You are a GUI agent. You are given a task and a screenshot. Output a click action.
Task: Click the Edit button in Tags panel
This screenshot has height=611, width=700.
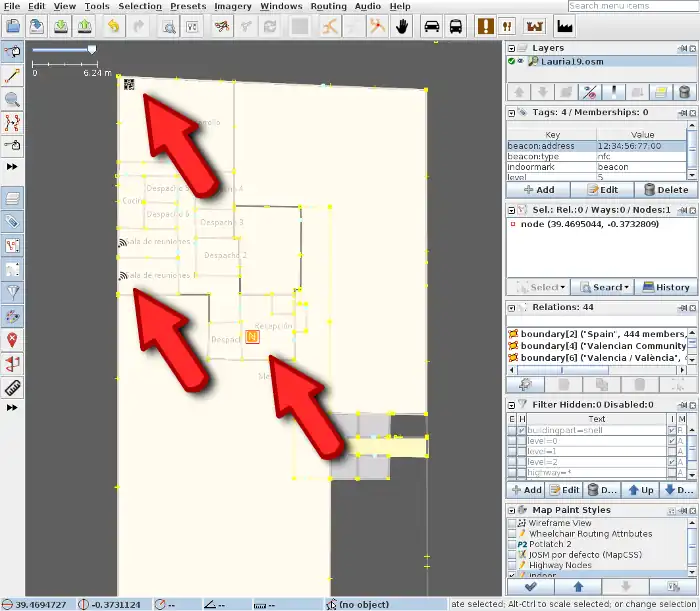tap(602, 189)
